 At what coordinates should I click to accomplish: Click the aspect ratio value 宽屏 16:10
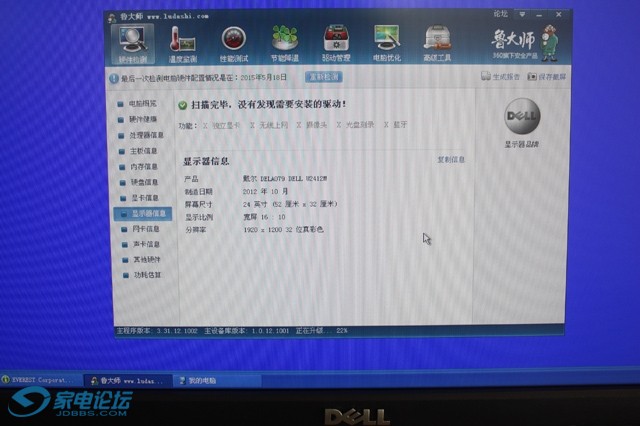264,217
